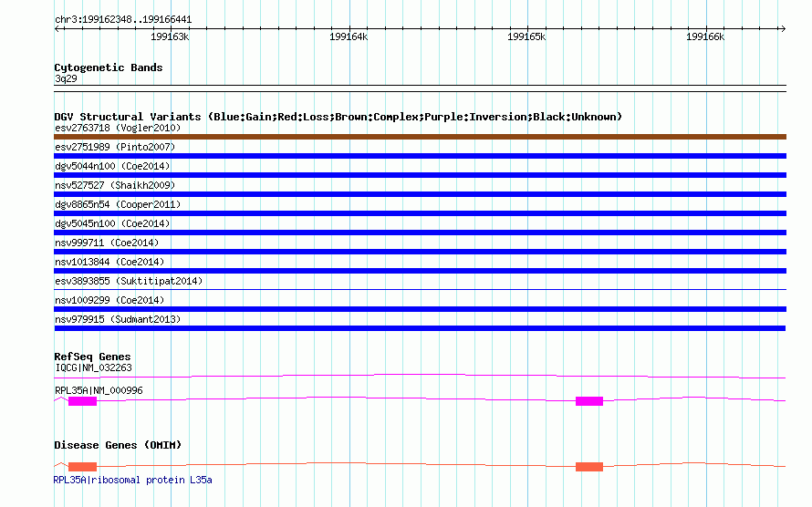Click the dgv5045n100 (Coe2014) label
The image size is (812, 507).
click(x=112, y=223)
